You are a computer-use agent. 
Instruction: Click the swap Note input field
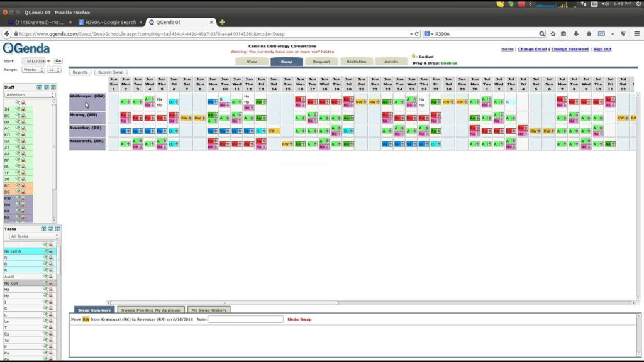245,319
